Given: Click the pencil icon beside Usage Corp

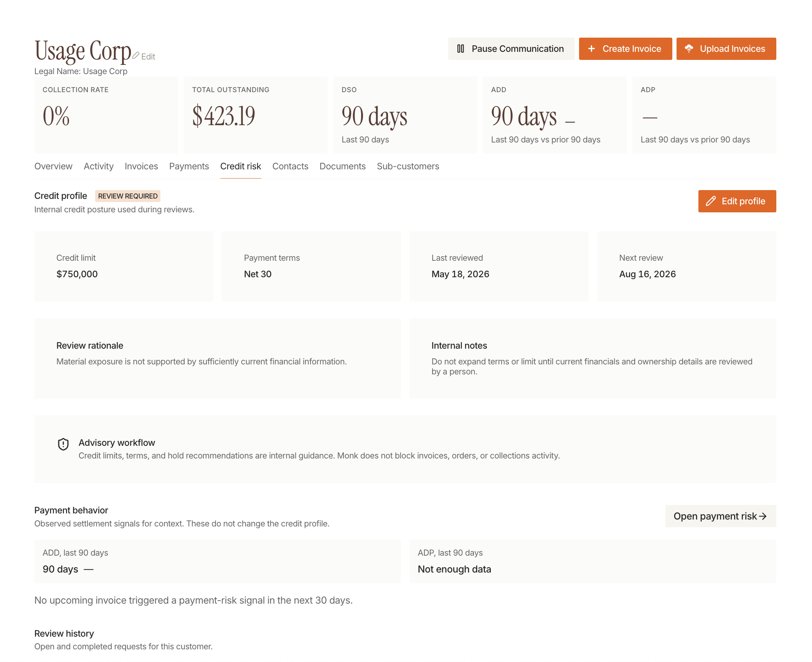Looking at the screenshot, I should pyautogui.click(x=136, y=56).
